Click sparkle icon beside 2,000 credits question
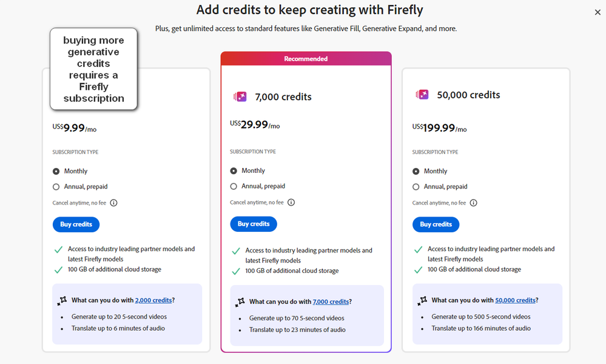This screenshot has width=606, height=364. tap(62, 300)
